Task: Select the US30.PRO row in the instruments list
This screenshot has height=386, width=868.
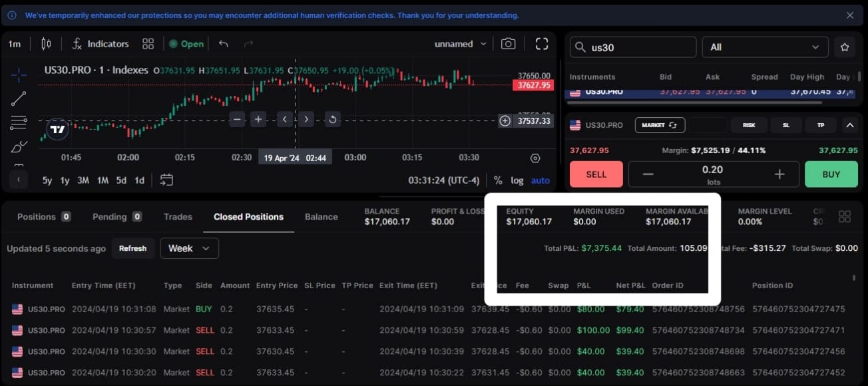Action: 709,93
